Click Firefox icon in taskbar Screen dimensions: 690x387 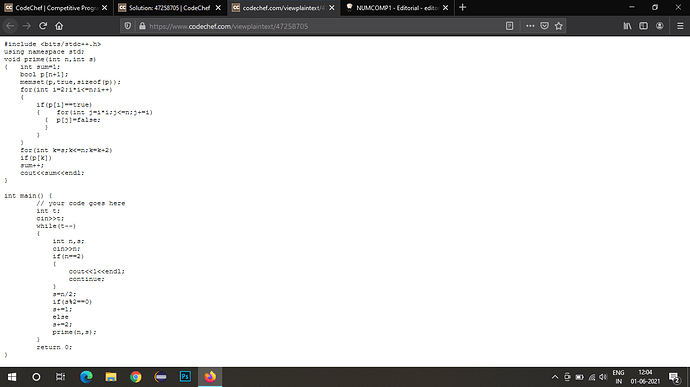pos(210,377)
